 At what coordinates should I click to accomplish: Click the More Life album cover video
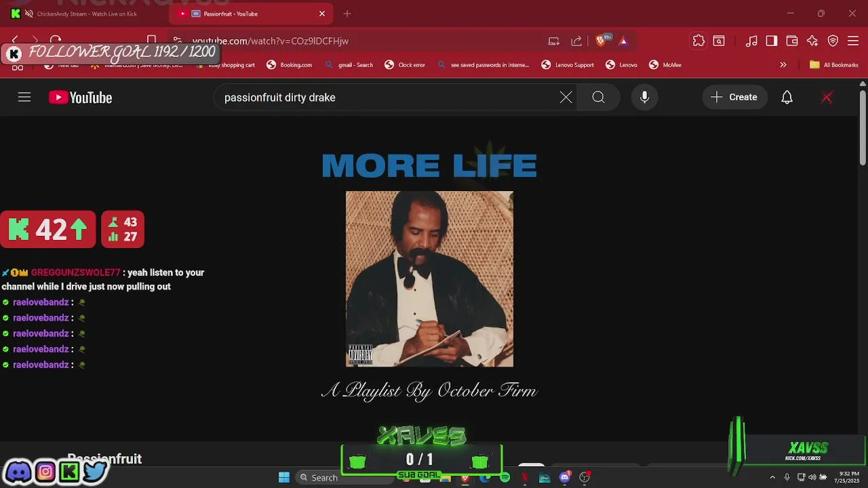(429, 279)
